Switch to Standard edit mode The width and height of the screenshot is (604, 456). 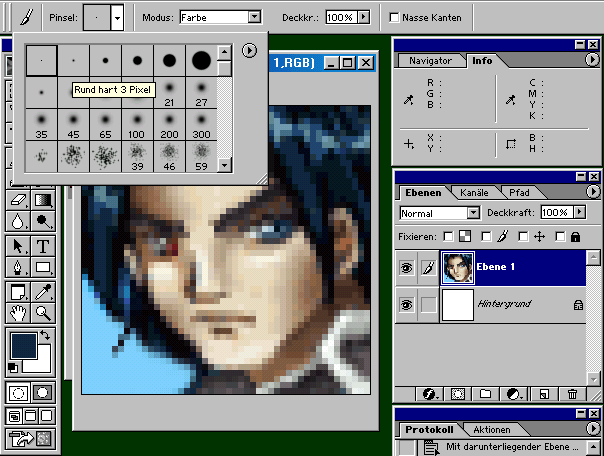[x=18, y=393]
